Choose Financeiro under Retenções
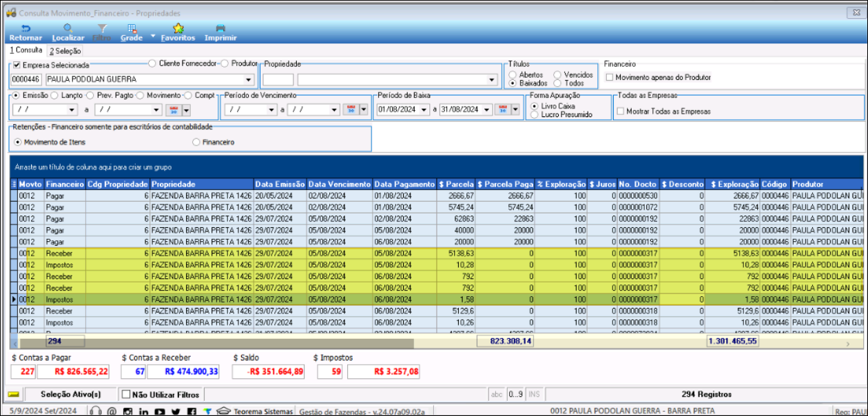Screen dimensions: 868x416 click(x=196, y=142)
